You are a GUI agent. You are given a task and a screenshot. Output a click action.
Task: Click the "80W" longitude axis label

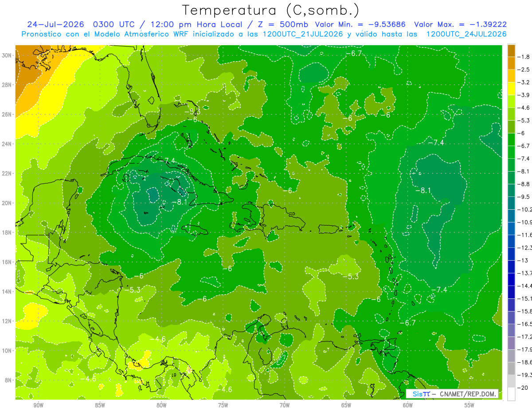(x=161, y=405)
